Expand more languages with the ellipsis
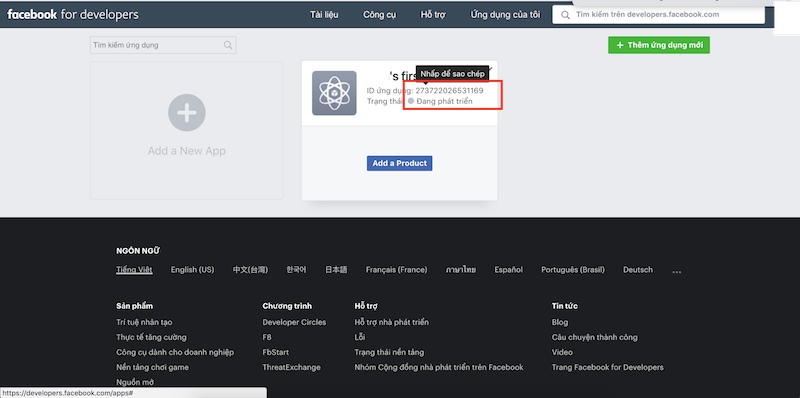 pyautogui.click(x=677, y=271)
